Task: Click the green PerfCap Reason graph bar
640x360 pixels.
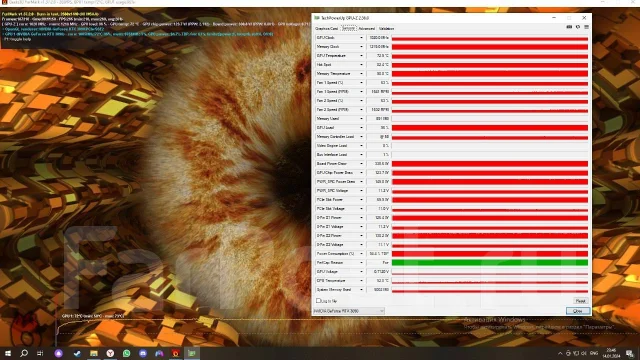Action: coord(490,262)
